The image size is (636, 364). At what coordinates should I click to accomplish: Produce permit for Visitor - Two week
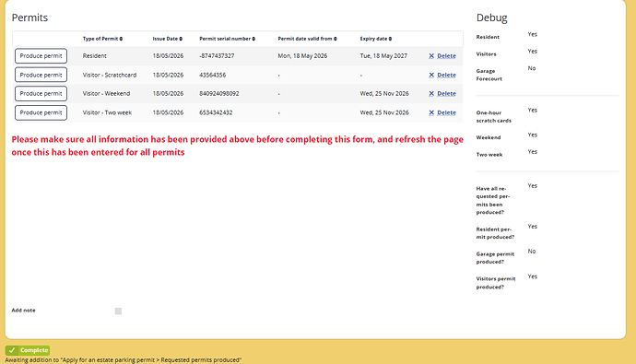click(41, 112)
